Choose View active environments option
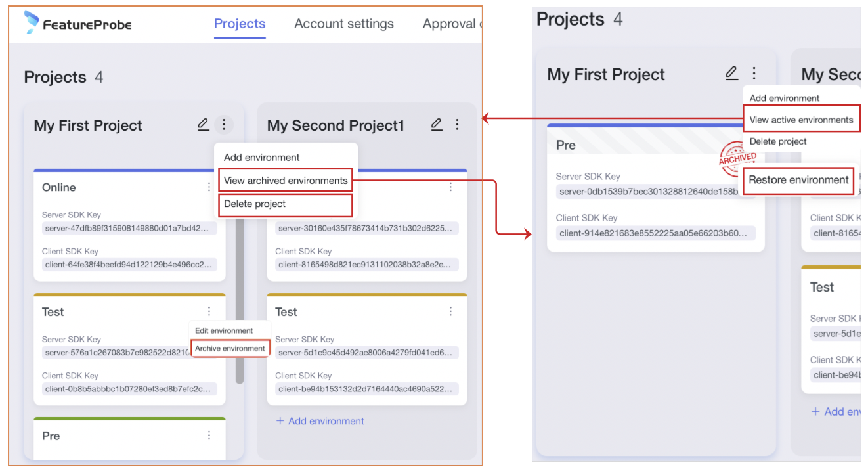 pos(801,120)
